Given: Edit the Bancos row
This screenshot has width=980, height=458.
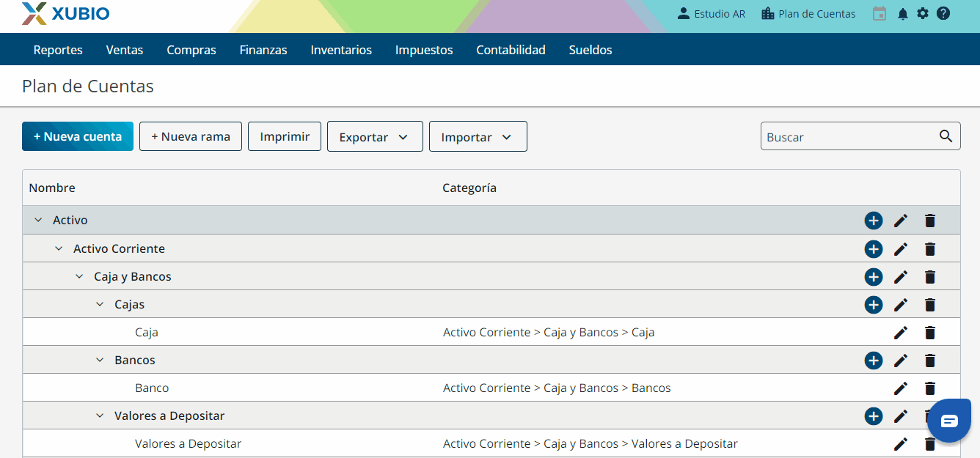Looking at the screenshot, I should (901, 361).
